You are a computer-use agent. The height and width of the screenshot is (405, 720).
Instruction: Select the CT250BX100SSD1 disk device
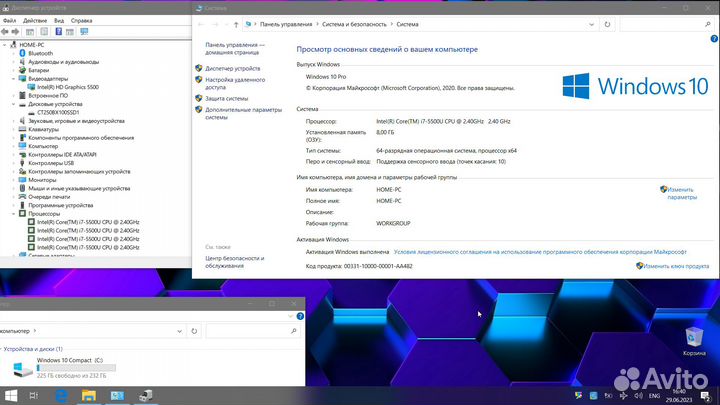58,112
